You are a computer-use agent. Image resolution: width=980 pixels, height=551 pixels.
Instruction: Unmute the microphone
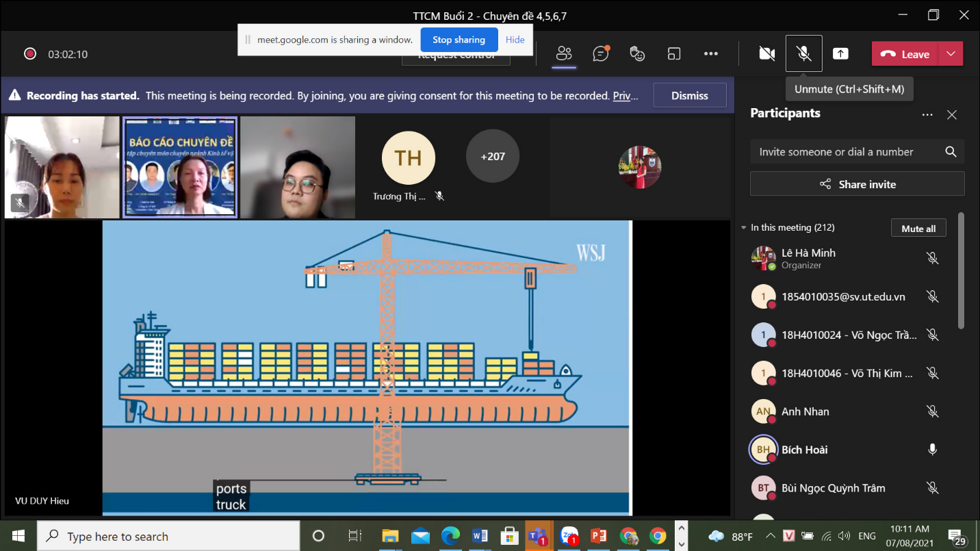pyautogui.click(x=804, y=54)
